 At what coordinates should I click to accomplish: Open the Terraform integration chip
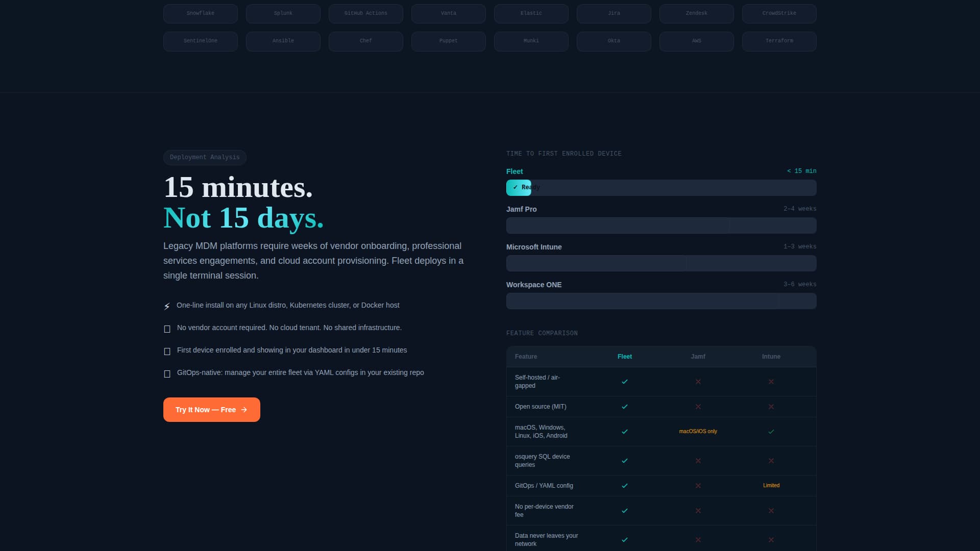[x=779, y=41]
